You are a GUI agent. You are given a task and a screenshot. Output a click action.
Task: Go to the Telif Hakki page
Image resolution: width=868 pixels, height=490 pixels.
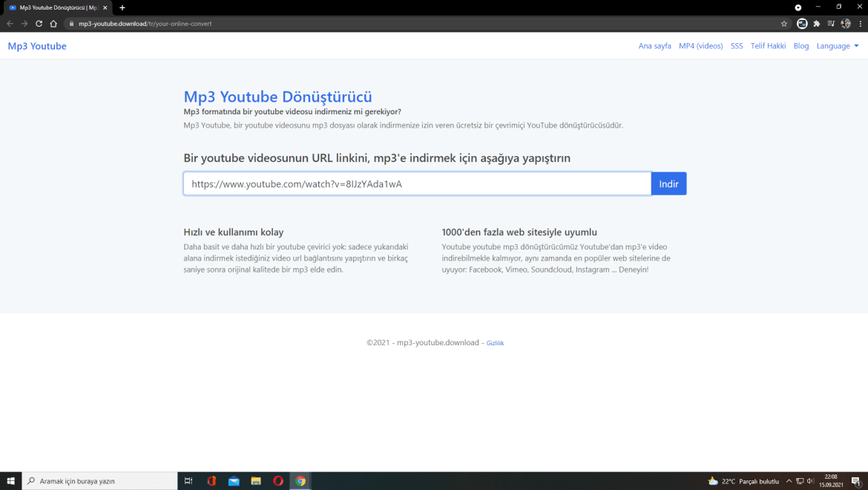[x=768, y=45]
